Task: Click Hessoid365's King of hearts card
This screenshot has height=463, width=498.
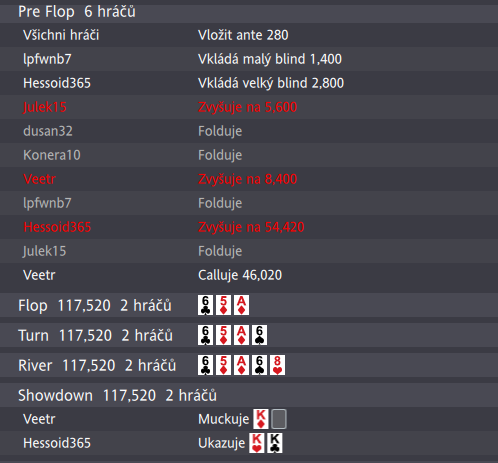Action: coord(257,443)
